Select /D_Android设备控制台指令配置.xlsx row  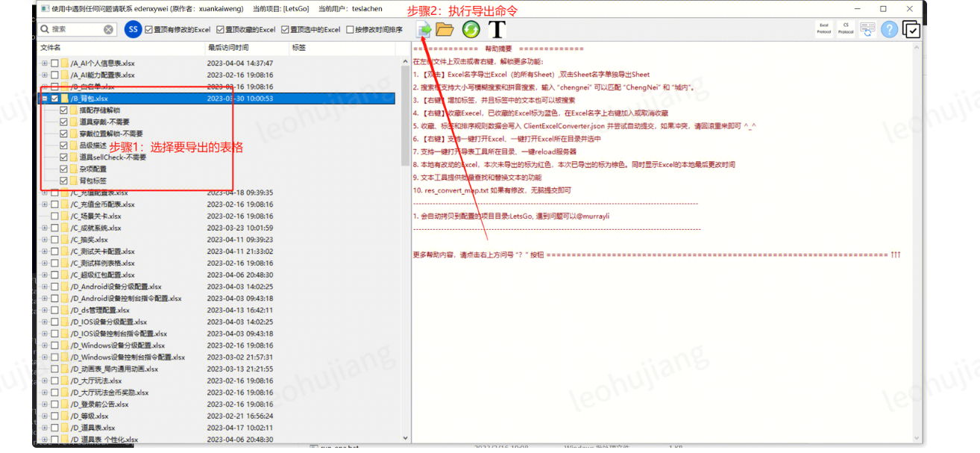tap(216, 299)
